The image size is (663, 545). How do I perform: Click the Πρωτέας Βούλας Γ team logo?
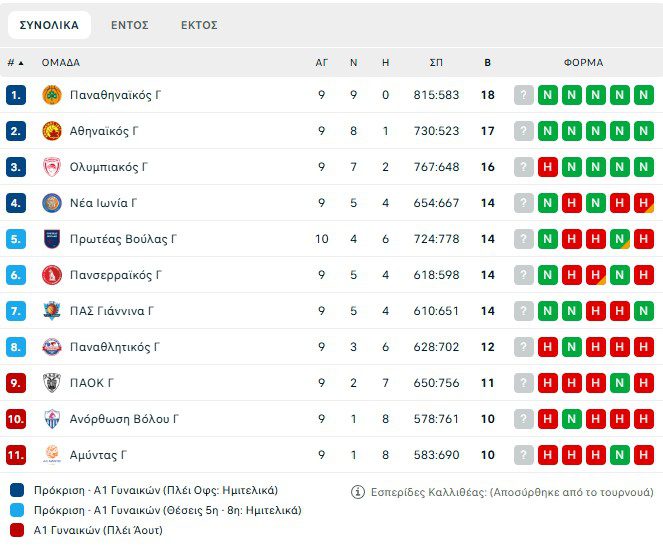coord(52,239)
